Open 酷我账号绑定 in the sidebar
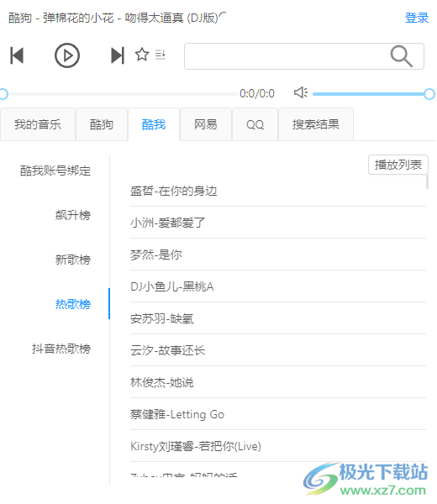 (55, 171)
